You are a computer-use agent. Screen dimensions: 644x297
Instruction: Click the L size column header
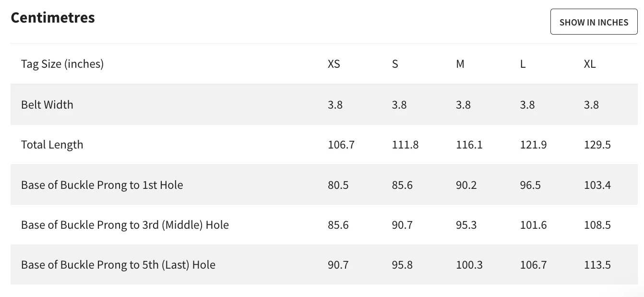(x=523, y=64)
